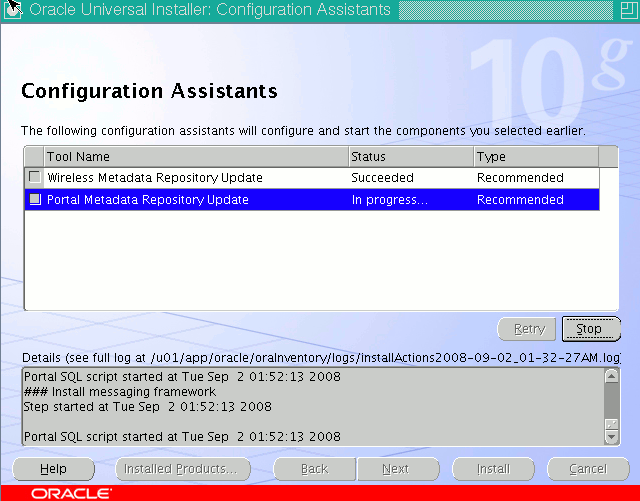The width and height of the screenshot is (640, 501).
Task: Go Back to previous installer step
Action: coord(314,469)
